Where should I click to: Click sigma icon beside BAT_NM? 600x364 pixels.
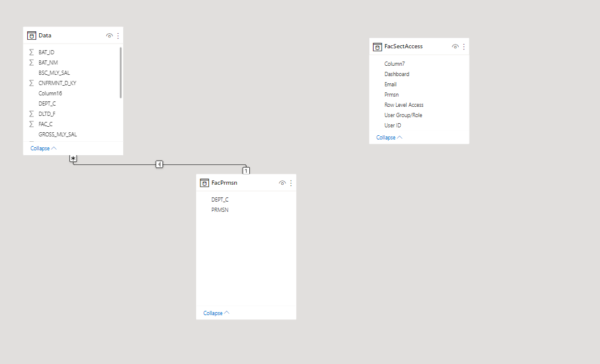point(32,62)
